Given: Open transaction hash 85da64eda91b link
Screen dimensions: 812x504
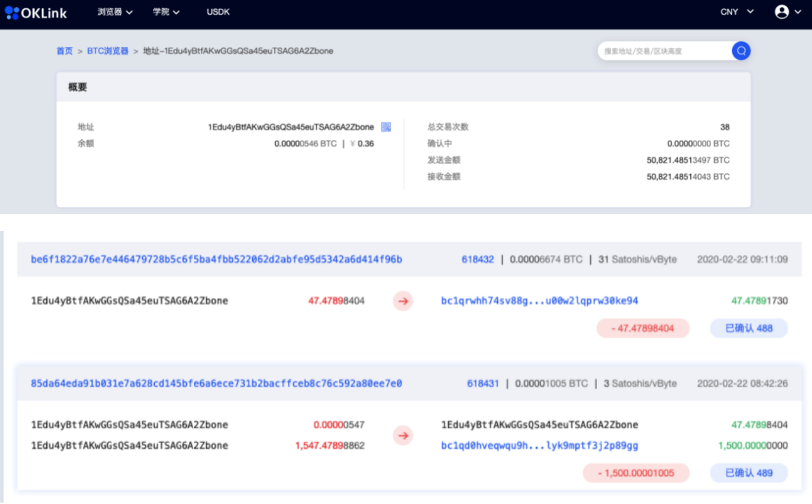Looking at the screenshot, I should coord(216,384).
